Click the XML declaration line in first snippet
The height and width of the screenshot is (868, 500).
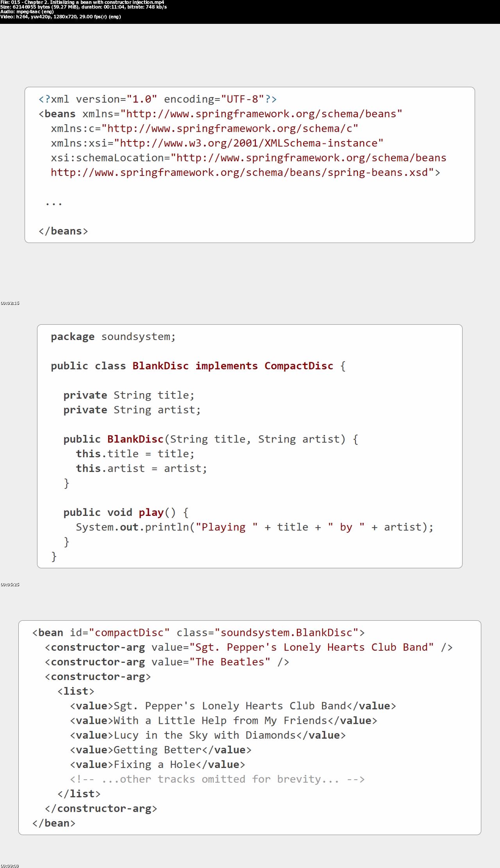157,99
